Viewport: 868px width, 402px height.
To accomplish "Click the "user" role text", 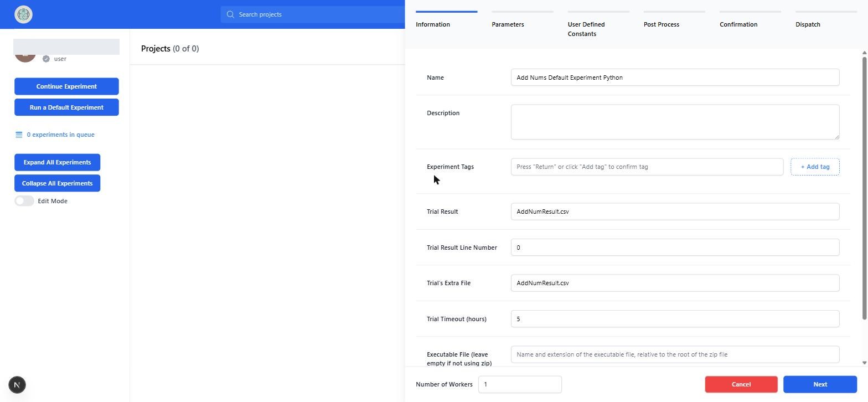I will pyautogui.click(x=60, y=59).
